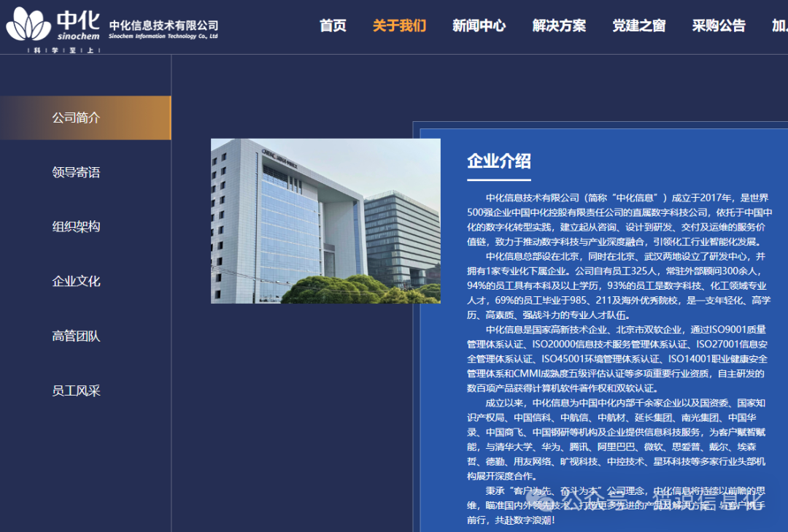The height and width of the screenshot is (532, 788).
Task: Click the paragraph starting with 中化信息总部设在北京
Action: [617, 285]
